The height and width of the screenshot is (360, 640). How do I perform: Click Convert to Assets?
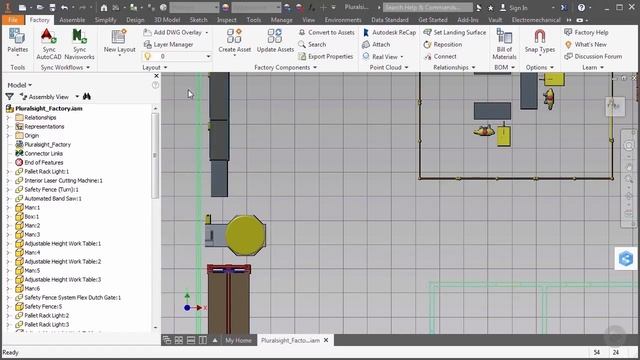[327, 32]
